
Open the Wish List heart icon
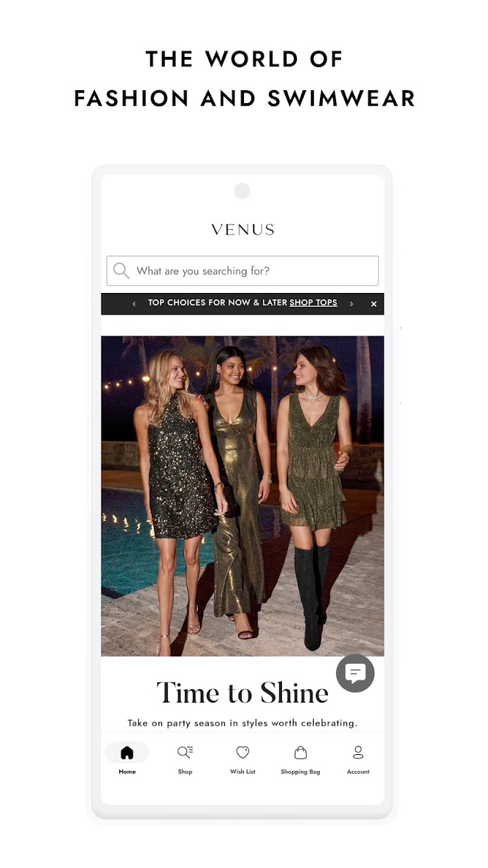[x=243, y=752]
